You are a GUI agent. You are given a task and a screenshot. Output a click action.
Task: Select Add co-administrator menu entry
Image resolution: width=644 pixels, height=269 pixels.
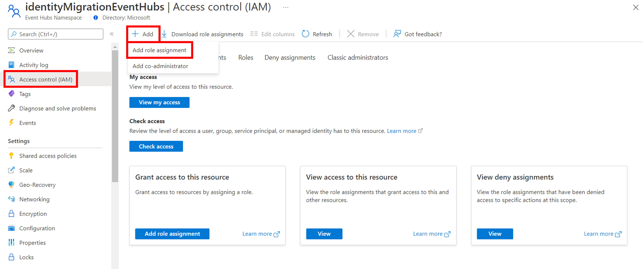pos(161,66)
